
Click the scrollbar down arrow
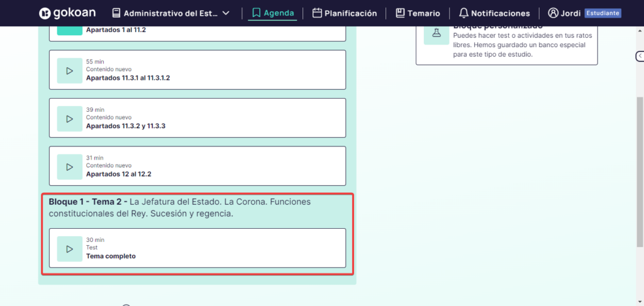click(x=640, y=302)
